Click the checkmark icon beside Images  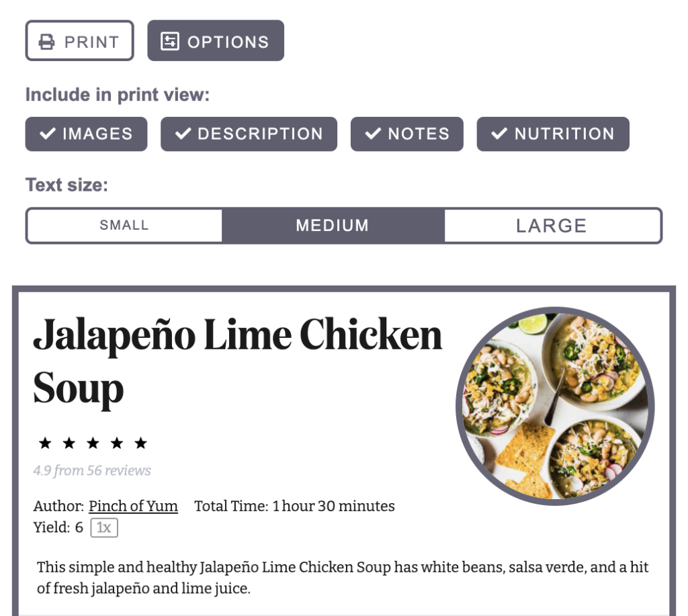pyautogui.click(x=48, y=134)
